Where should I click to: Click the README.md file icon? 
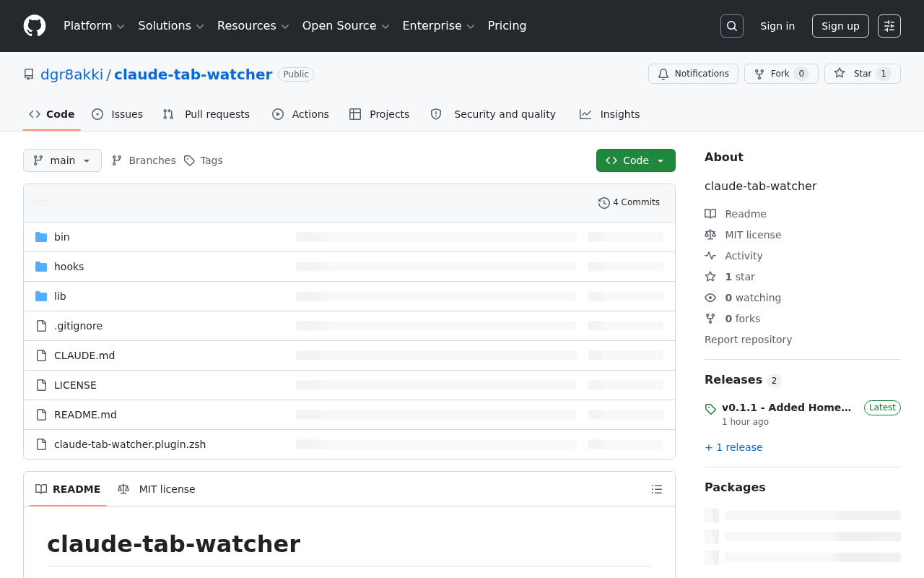41,415
